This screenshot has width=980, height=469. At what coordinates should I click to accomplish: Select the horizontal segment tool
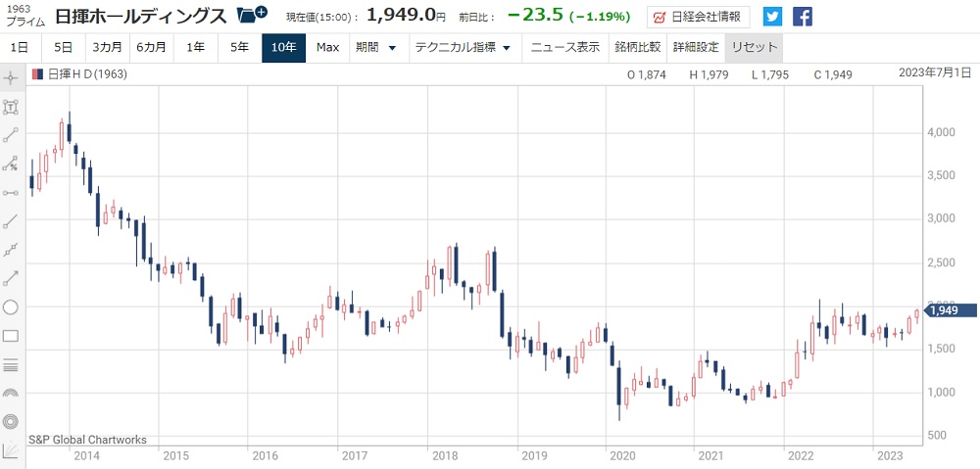(11, 193)
